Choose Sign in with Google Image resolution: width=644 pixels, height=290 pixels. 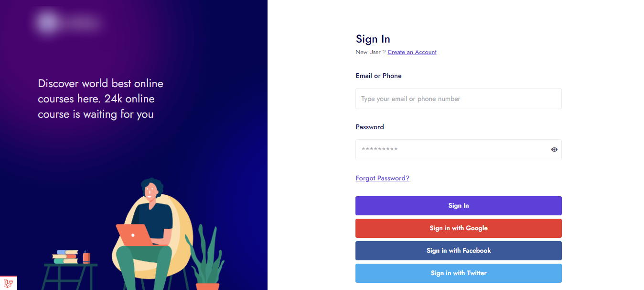pos(458,228)
